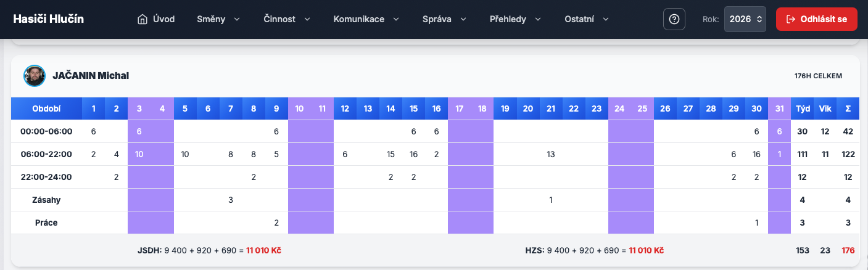Click the Σ total column header
This screenshot has height=270, width=868.
pyautogui.click(x=848, y=108)
